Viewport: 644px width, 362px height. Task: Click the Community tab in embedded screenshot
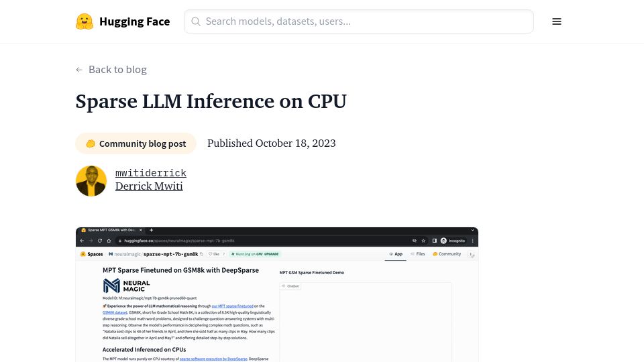pos(447,254)
